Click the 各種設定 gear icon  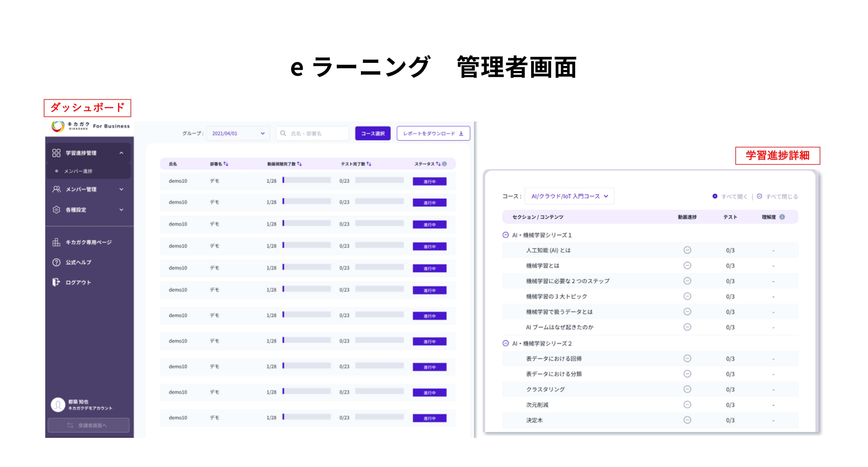click(56, 210)
